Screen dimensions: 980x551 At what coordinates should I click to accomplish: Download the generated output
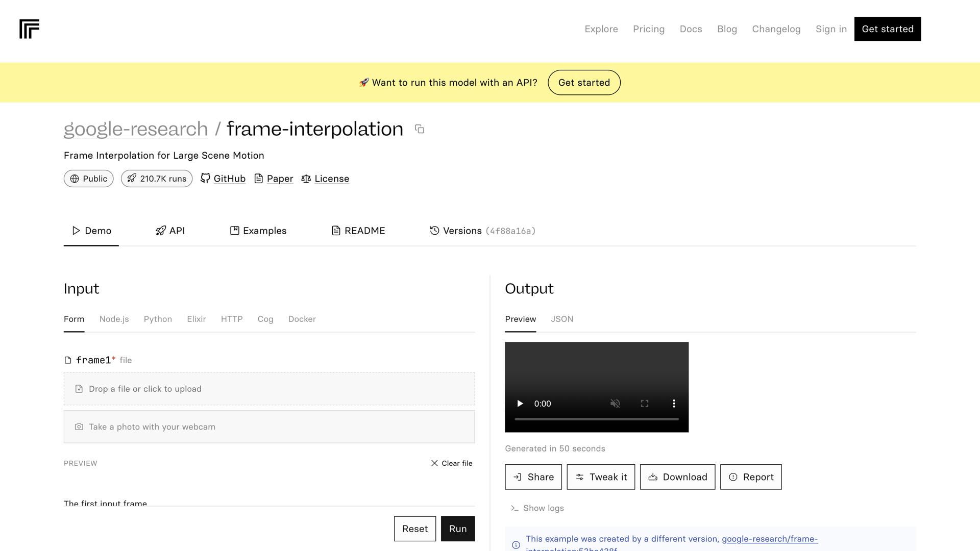677,477
